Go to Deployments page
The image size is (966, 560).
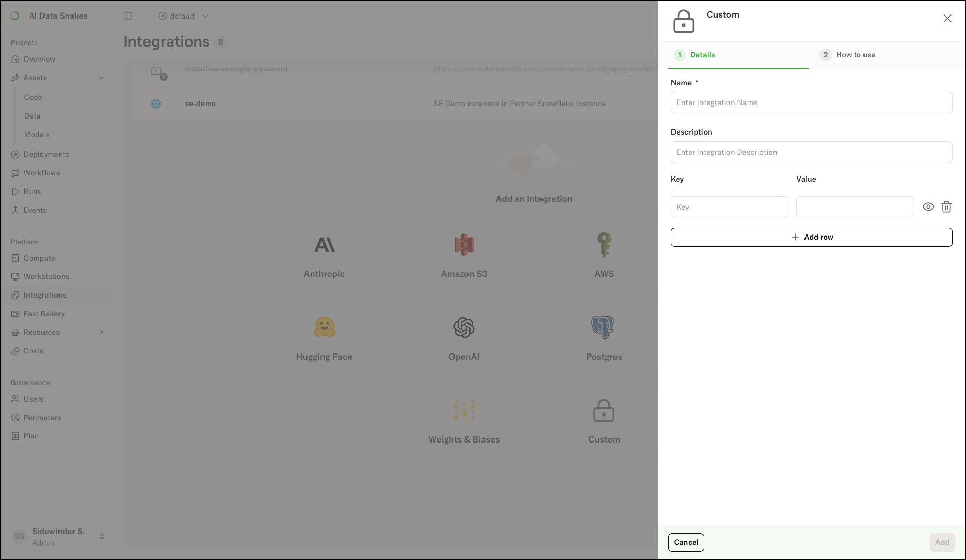tap(46, 154)
